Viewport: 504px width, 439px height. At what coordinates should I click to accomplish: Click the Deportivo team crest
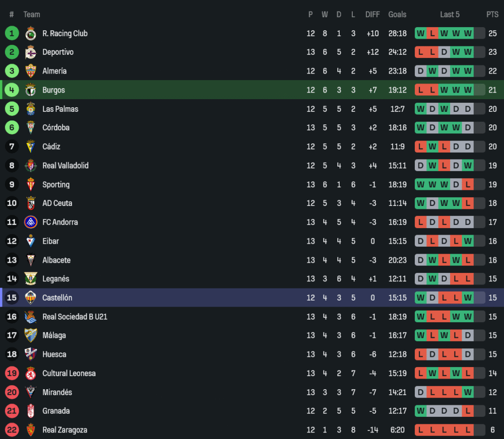point(31,52)
